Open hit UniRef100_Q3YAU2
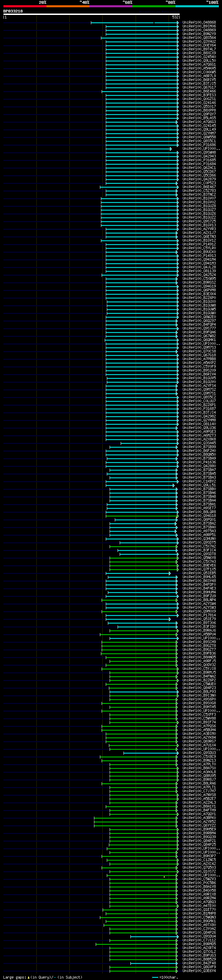The width and height of the screenshot is (222, 980). coord(199,41)
